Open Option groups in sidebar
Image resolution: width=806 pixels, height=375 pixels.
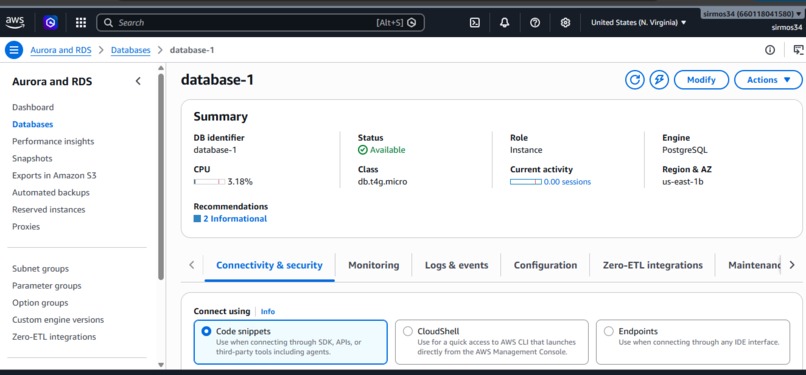pos(40,303)
